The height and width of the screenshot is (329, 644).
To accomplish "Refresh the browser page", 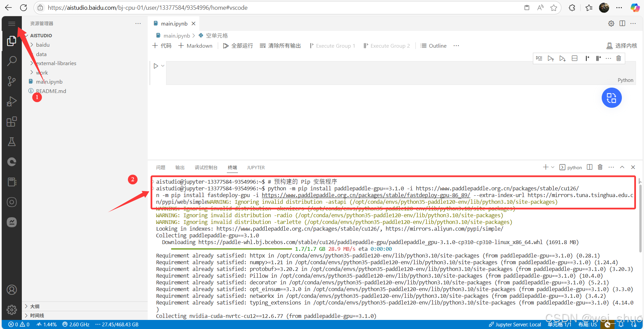I will pyautogui.click(x=23, y=8).
